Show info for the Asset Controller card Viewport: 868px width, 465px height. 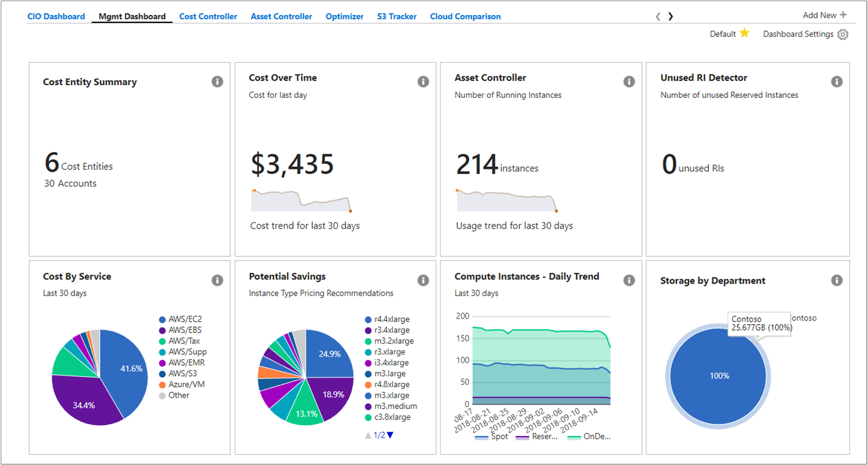pos(629,82)
